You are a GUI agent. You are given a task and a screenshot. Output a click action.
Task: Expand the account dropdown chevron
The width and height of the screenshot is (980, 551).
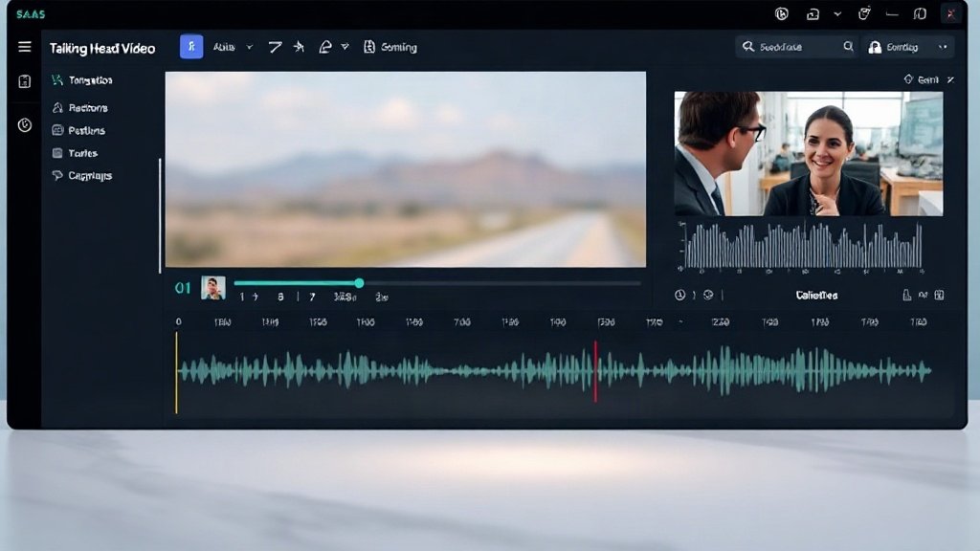click(943, 47)
